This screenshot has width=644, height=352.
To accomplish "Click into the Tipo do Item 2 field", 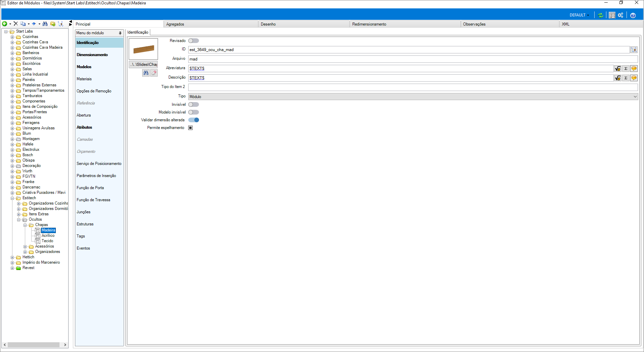I will tap(413, 87).
